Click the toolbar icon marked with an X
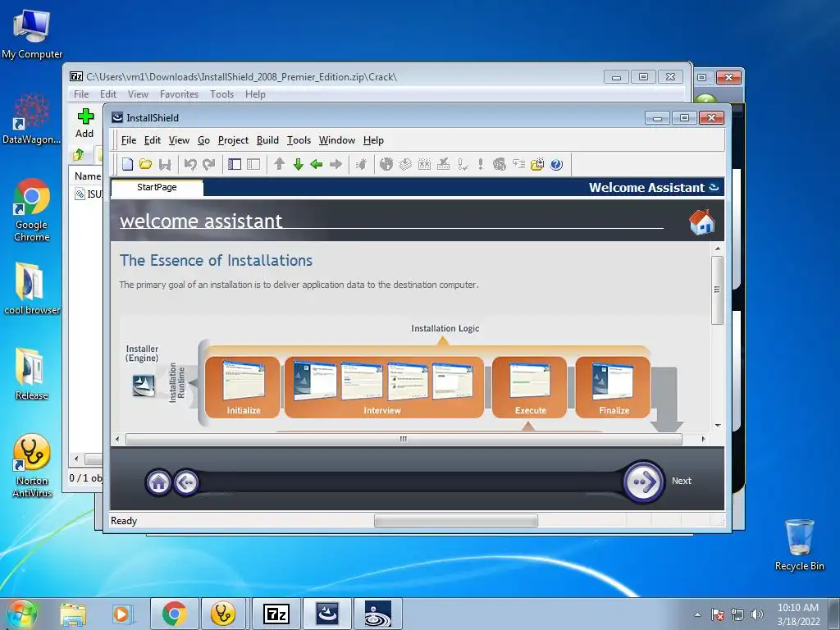Viewport: 840px width, 630px height. click(444, 164)
